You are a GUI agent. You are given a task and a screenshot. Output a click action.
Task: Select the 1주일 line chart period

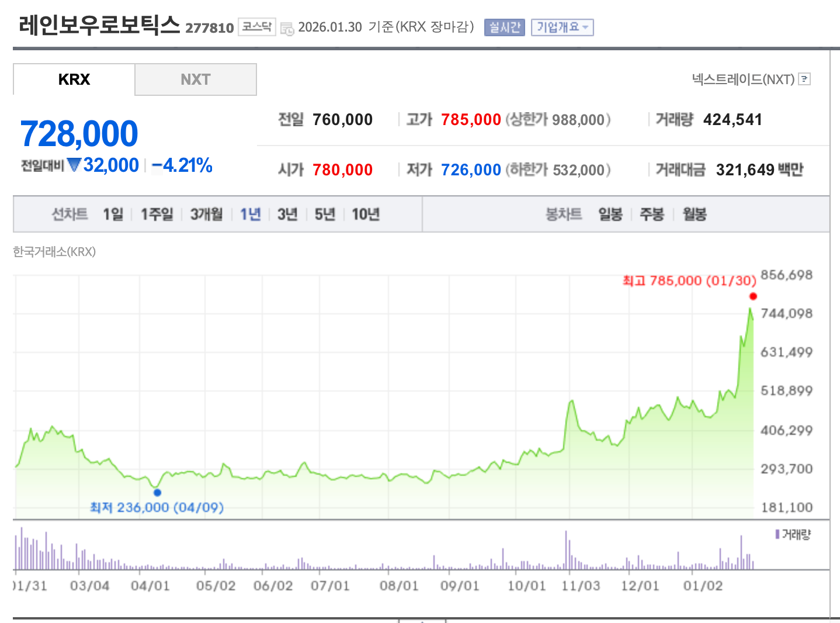[x=157, y=214]
